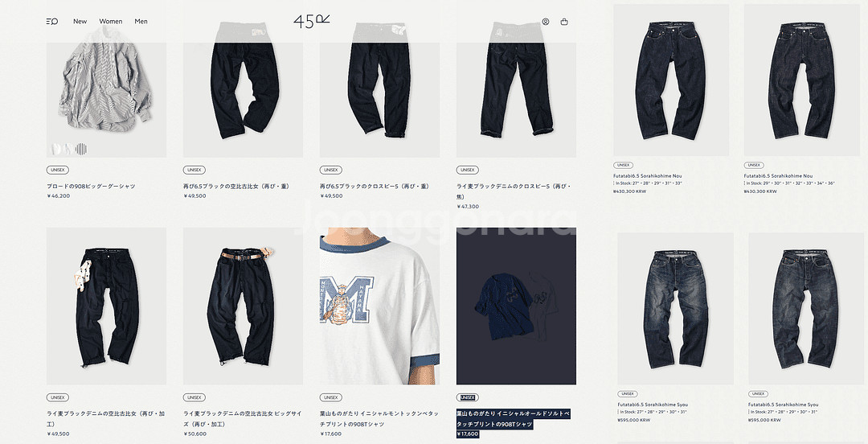The image size is (868, 444).
Task: Select the striped swatch on big gauge shirt
Action: [x=81, y=149]
